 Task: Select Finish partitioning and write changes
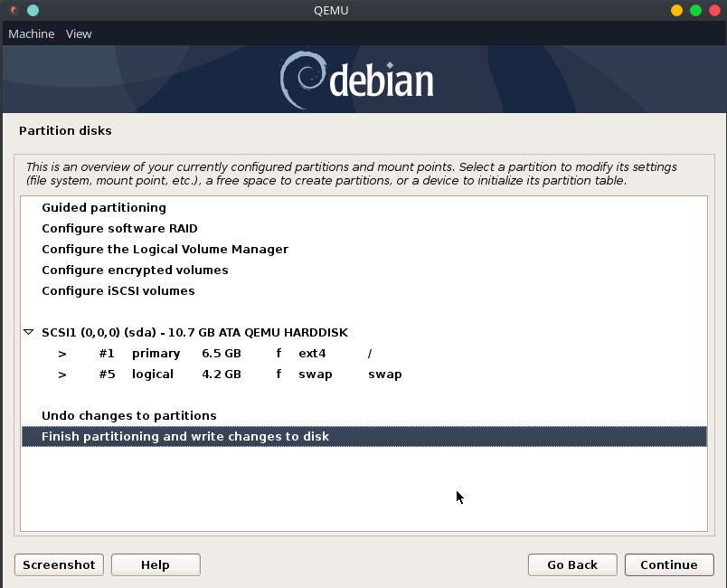(x=185, y=437)
